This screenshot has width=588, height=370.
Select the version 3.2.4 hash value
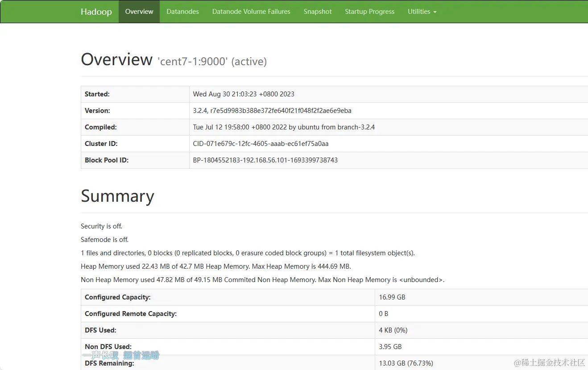pos(272,111)
